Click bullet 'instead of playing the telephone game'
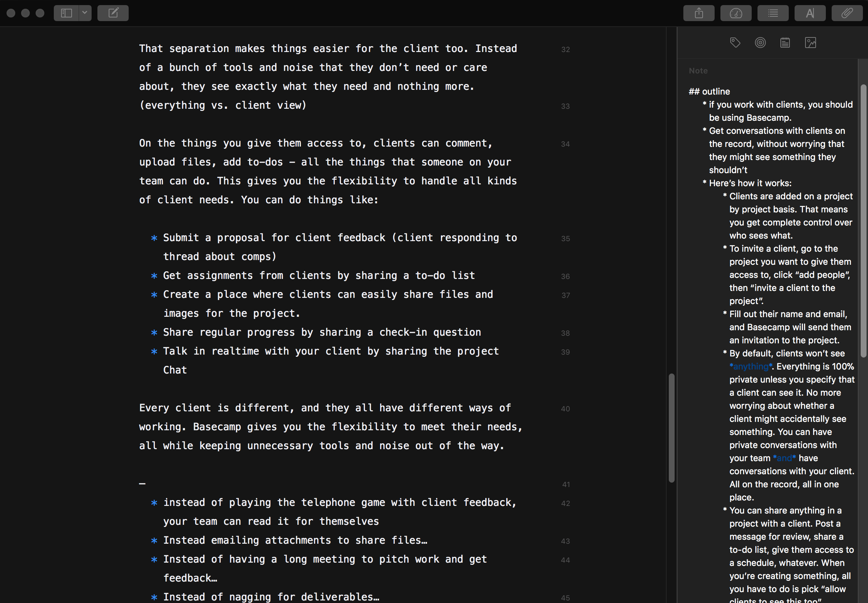 point(340,502)
